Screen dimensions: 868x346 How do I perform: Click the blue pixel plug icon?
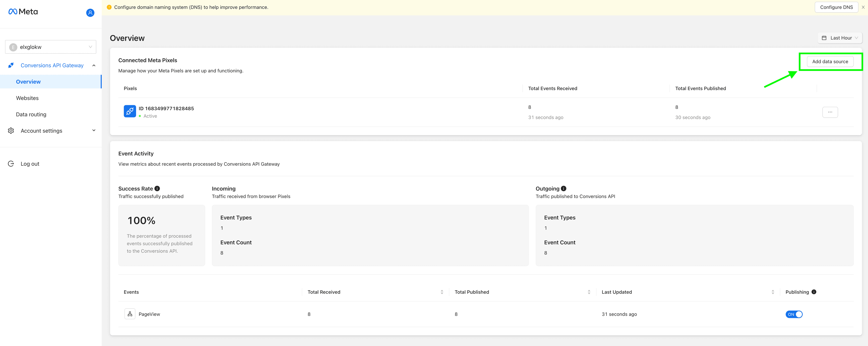[x=130, y=111]
